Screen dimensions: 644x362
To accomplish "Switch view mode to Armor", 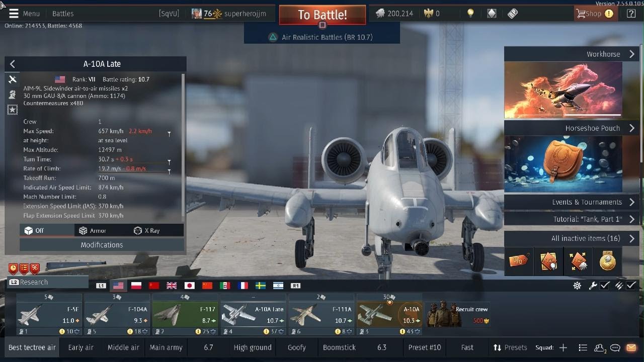I will pos(101,230).
